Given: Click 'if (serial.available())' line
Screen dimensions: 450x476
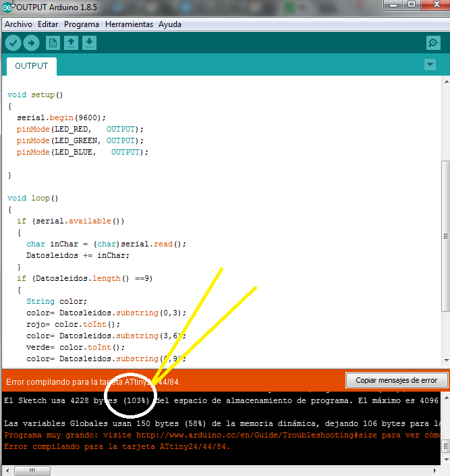Looking at the screenshot, I should click(x=70, y=221).
